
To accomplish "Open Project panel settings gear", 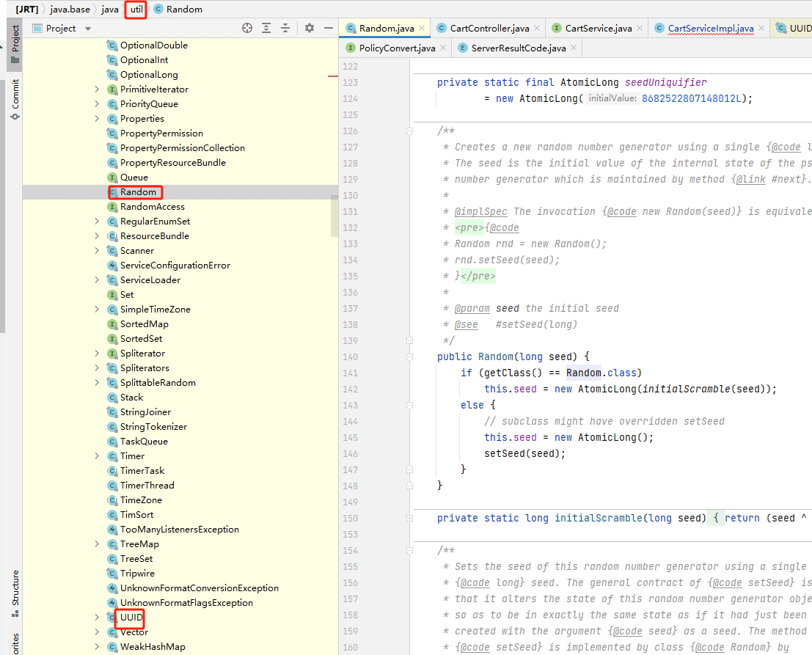I will coord(309,29).
